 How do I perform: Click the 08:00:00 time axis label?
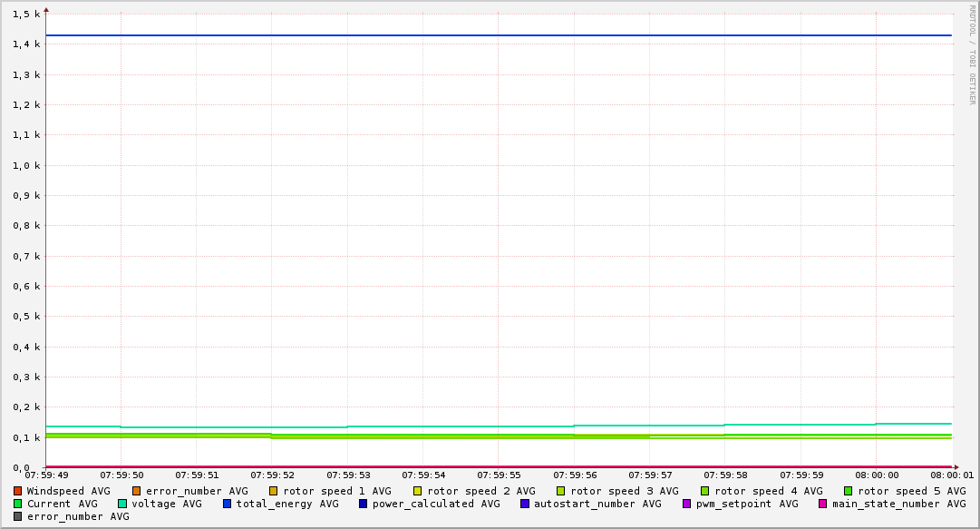(x=877, y=475)
